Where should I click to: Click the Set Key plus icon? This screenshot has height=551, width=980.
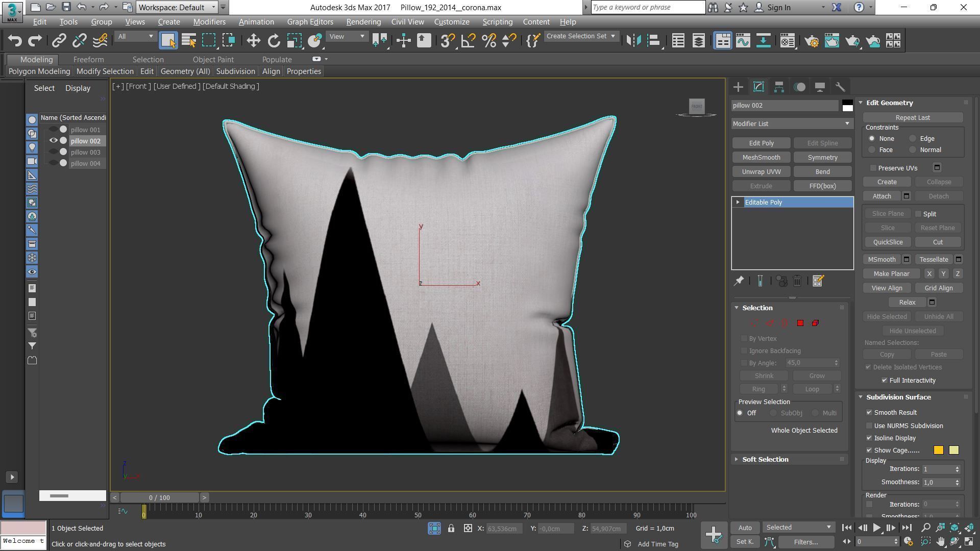tap(713, 534)
